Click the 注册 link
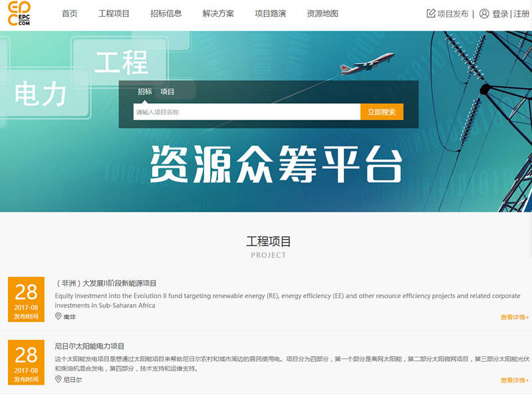This screenshot has height=394, width=532. click(x=521, y=14)
